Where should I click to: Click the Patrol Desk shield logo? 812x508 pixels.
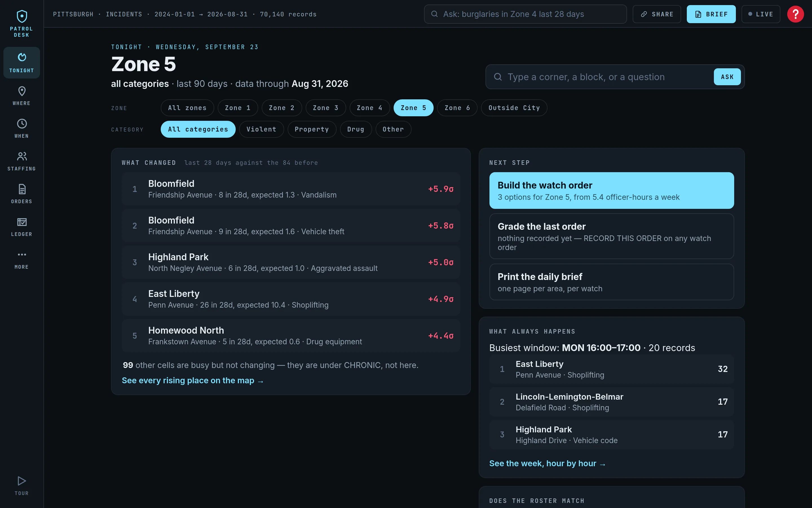21,23
